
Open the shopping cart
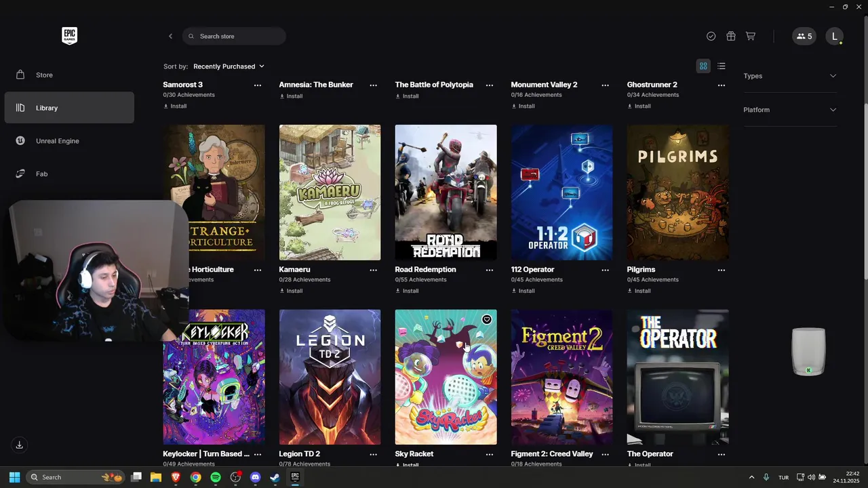751,36
